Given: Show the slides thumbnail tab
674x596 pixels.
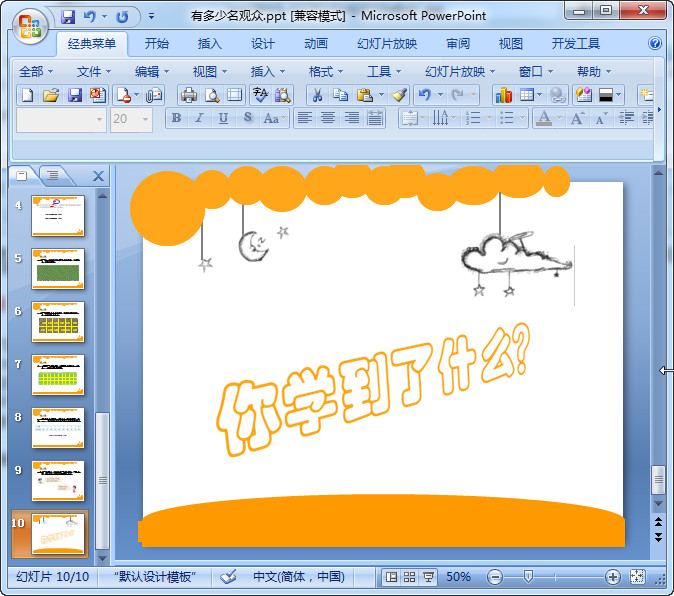Looking at the screenshot, I should pos(21,175).
